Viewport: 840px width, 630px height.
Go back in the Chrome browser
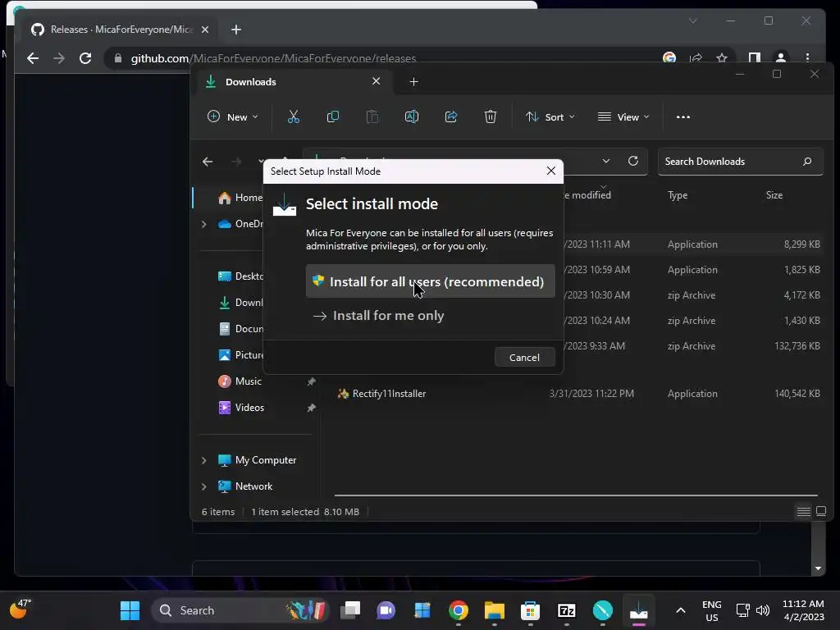(x=33, y=58)
